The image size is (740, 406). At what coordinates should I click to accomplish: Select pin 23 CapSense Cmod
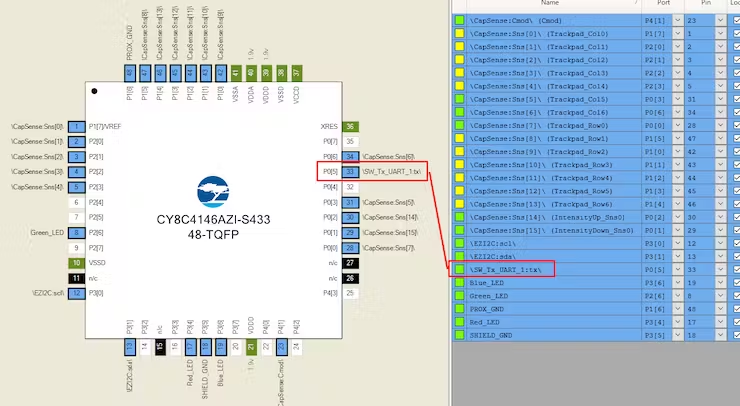click(281, 347)
